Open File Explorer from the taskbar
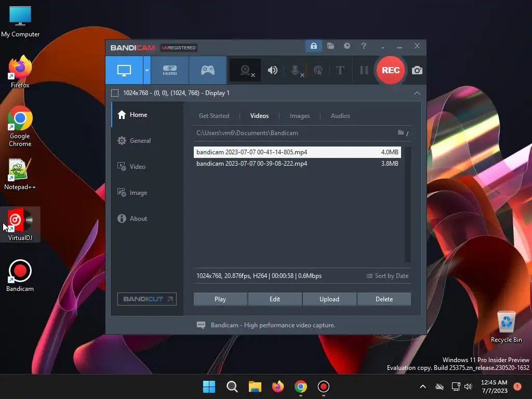This screenshot has height=399, width=532. click(255, 387)
